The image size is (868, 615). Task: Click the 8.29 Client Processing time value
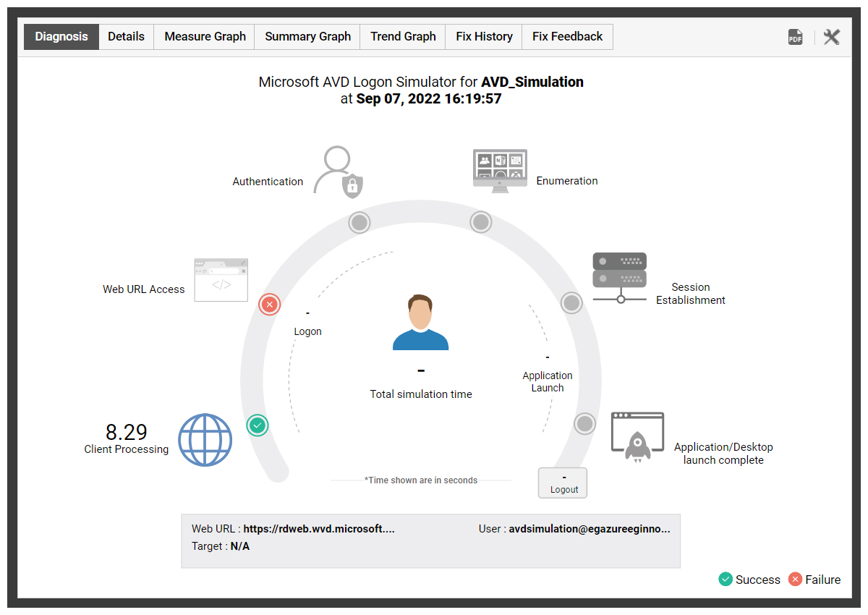pyautogui.click(x=127, y=432)
